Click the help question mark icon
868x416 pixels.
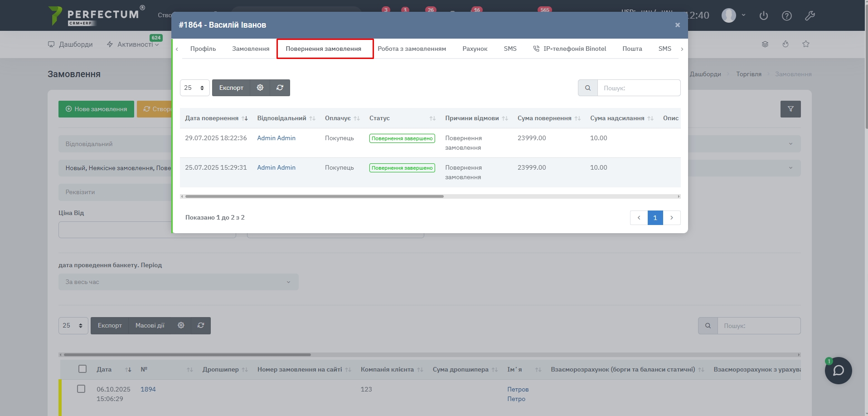pos(787,16)
